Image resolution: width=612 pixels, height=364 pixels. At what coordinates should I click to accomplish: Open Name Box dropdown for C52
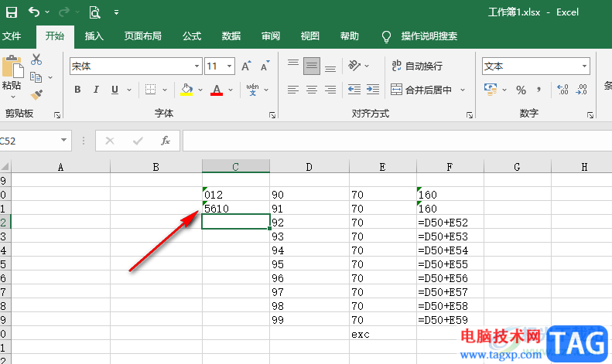point(63,141)
